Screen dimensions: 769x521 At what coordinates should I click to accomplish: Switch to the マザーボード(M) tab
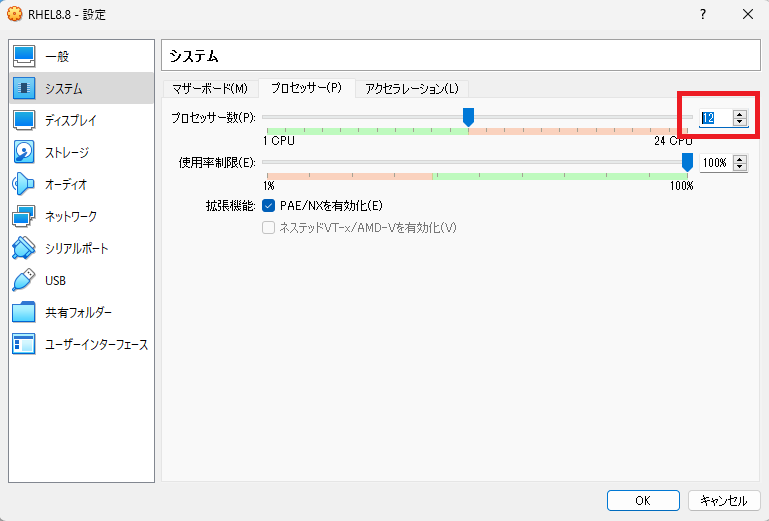click(210, 89)
